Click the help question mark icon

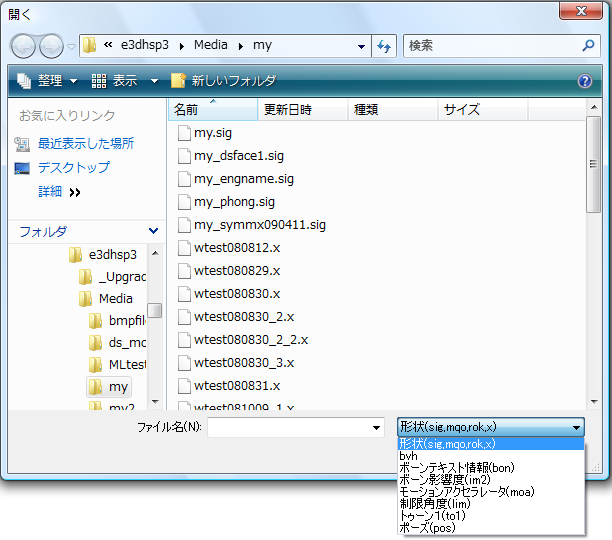coord(585,81)
